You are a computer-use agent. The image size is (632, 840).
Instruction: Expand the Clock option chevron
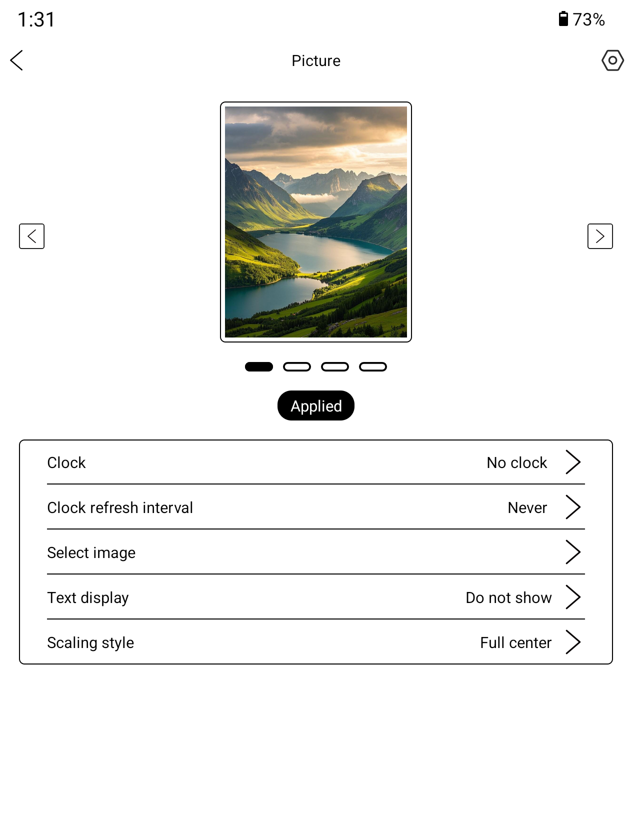[x=572, y=462]
